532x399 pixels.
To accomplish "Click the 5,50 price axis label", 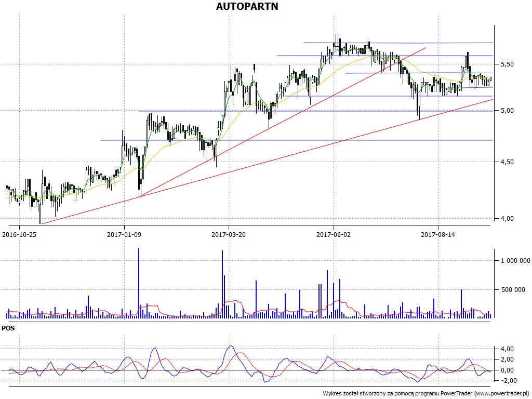I will [x=507, y=64].
